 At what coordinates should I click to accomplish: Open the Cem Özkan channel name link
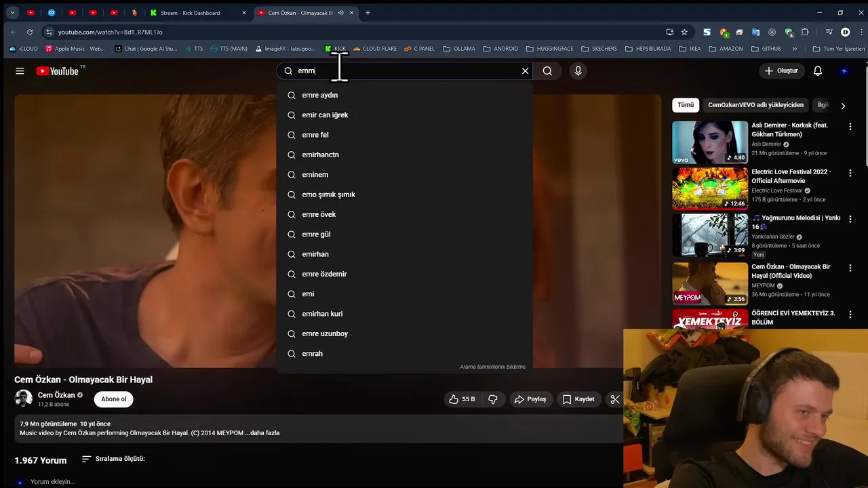(56, 395)
